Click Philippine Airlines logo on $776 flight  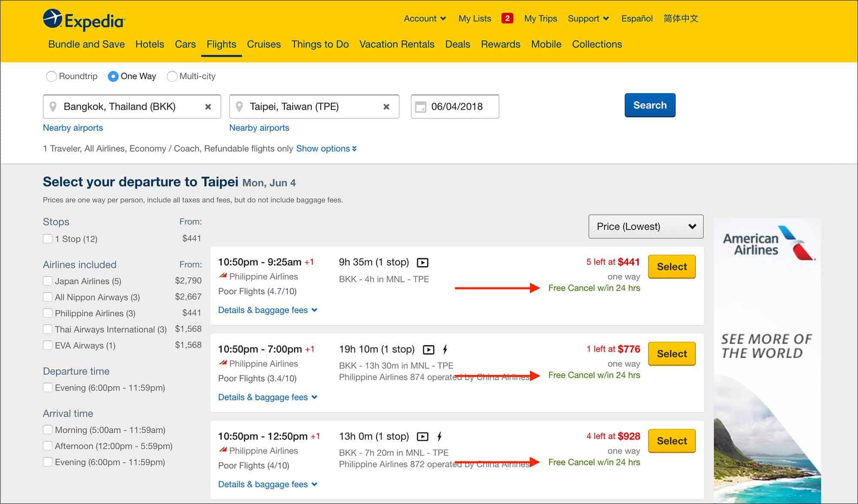point(223,363)
